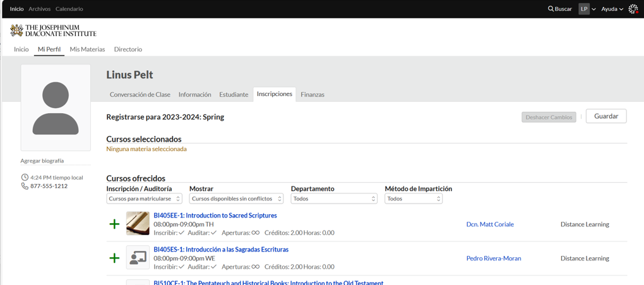Switch to the Estudiante tab
644x285 pixels.
(234, 95)
